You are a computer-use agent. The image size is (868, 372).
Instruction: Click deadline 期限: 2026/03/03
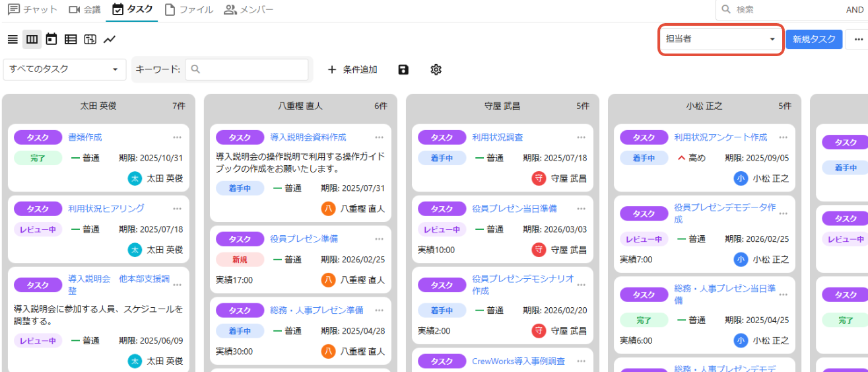click(x=554, y=229)
